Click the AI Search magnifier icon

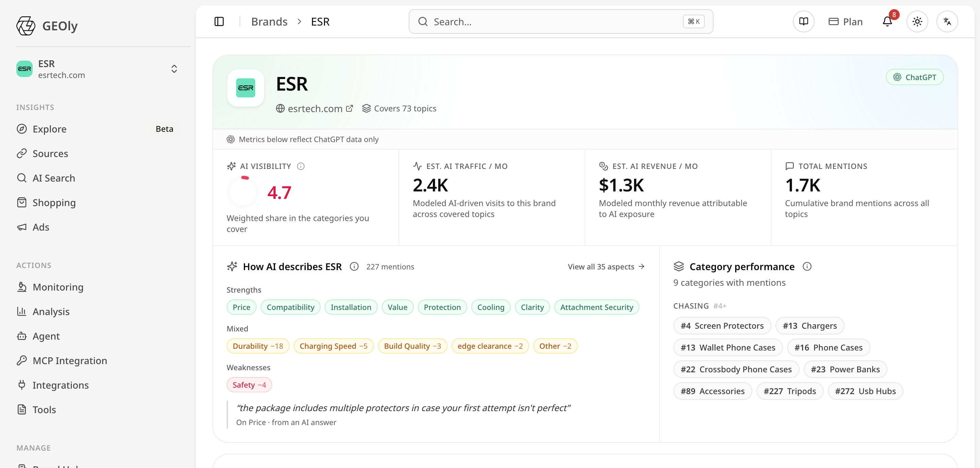tap(22, 178)
